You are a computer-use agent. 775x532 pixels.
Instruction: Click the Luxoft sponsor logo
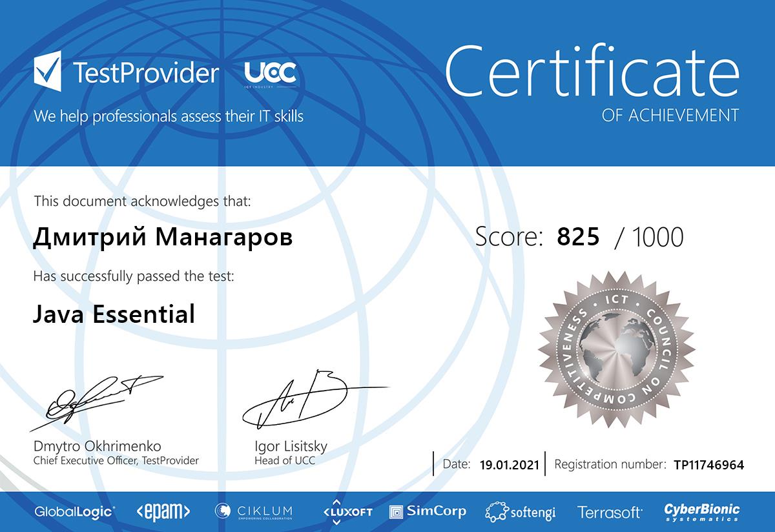pos(348,511)
